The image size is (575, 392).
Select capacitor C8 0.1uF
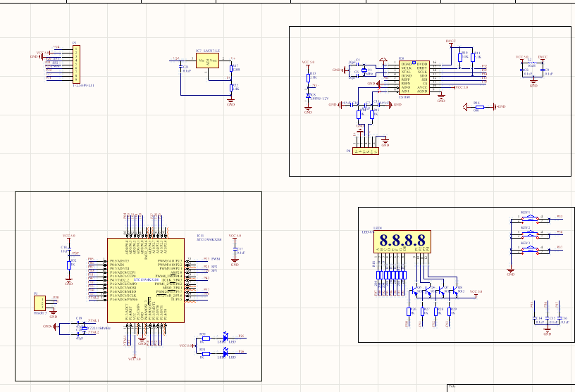522,70
